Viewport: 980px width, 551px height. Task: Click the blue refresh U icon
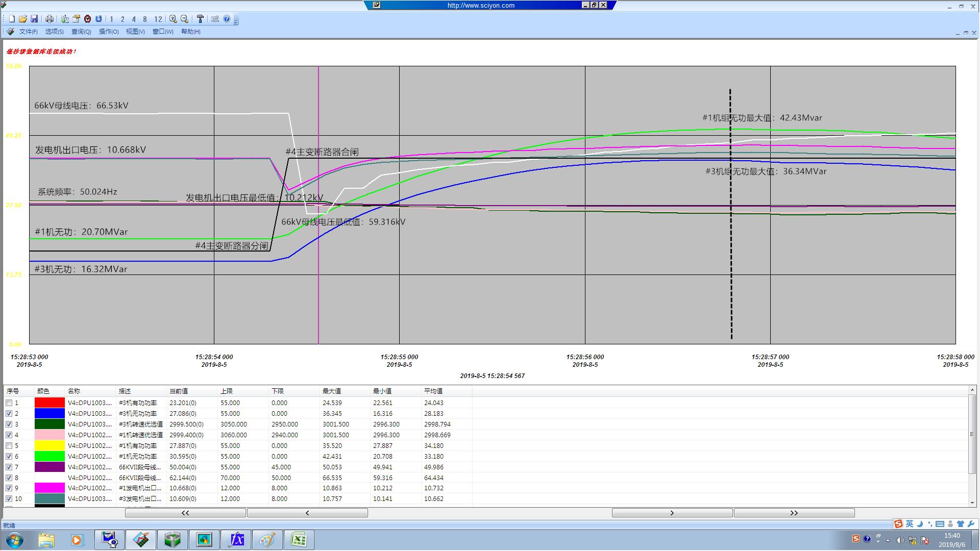(99, 19)
